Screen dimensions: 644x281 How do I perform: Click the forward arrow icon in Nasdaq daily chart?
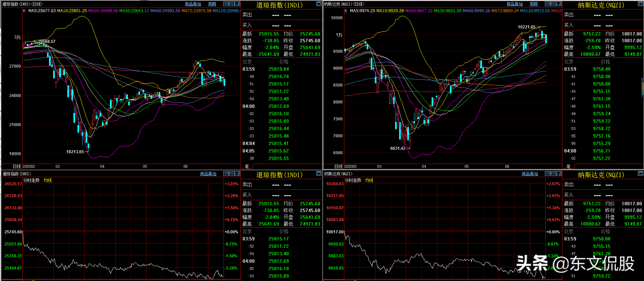coord(553,4)
